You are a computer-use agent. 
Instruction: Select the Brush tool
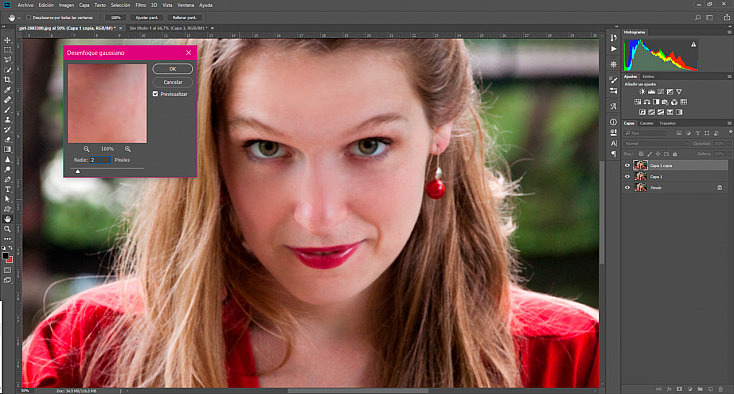(x=7, y=110)
